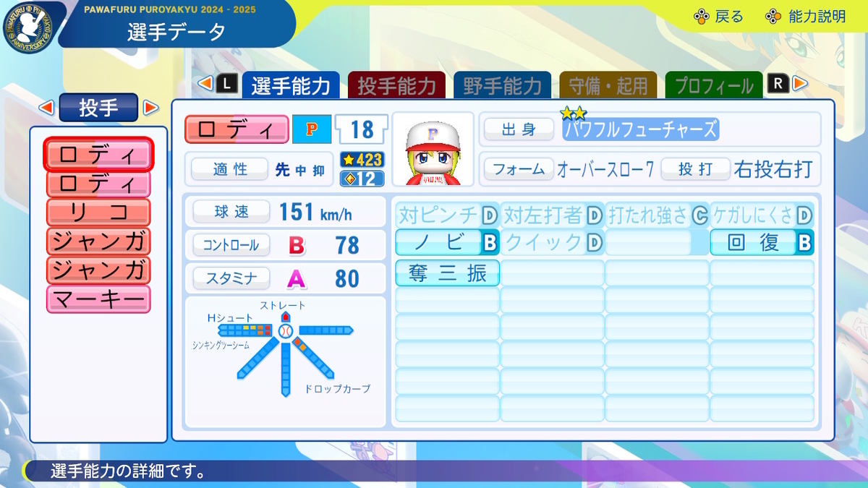Screen dimensions: 868x488
Task: Select 打たれ強さ C ability cell
Action: pos(658,215)
